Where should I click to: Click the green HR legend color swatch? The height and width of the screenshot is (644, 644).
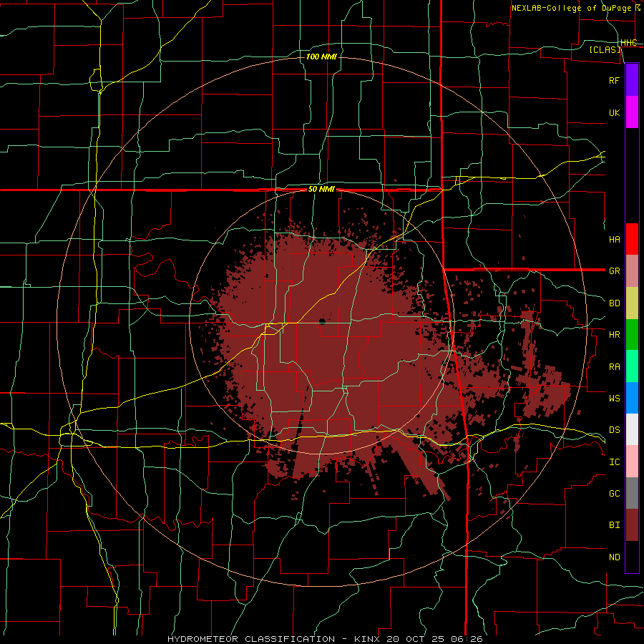[x=632, y=335]
